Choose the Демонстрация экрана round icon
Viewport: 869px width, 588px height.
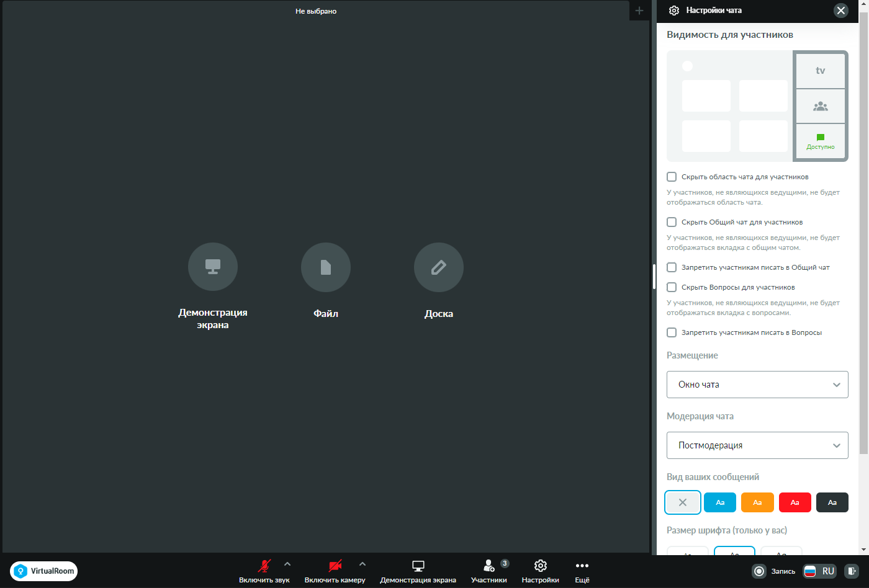click(x=213, y=267)
